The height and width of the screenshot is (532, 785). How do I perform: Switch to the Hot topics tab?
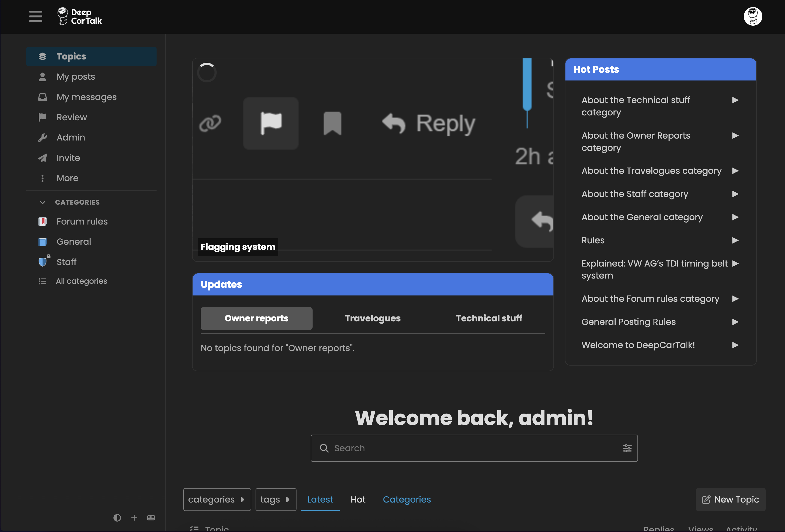click(358, 499)
